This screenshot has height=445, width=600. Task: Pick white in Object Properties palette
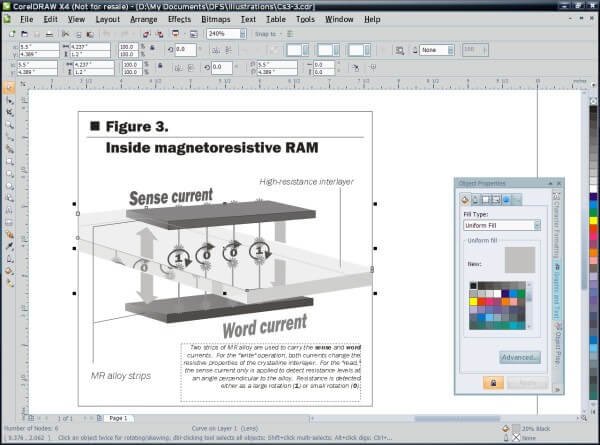(x=497, y=294)
